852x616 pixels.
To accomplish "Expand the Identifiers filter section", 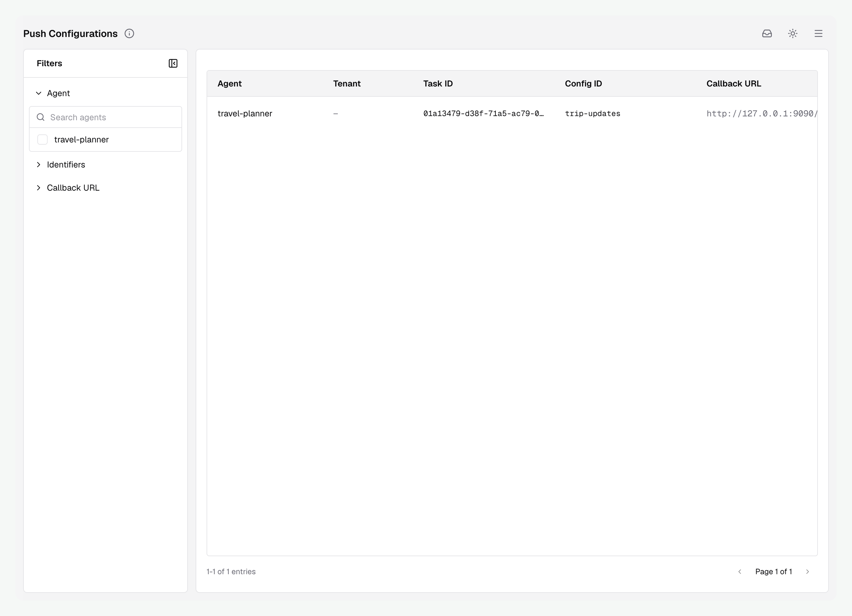I will pyautogui.click(x=60, y=164).
